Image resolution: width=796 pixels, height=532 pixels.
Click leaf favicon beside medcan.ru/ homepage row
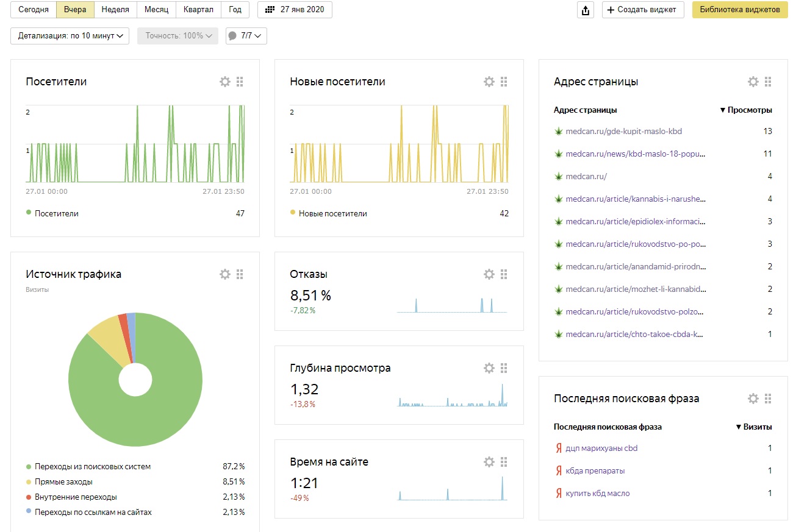tap(558, 176)
